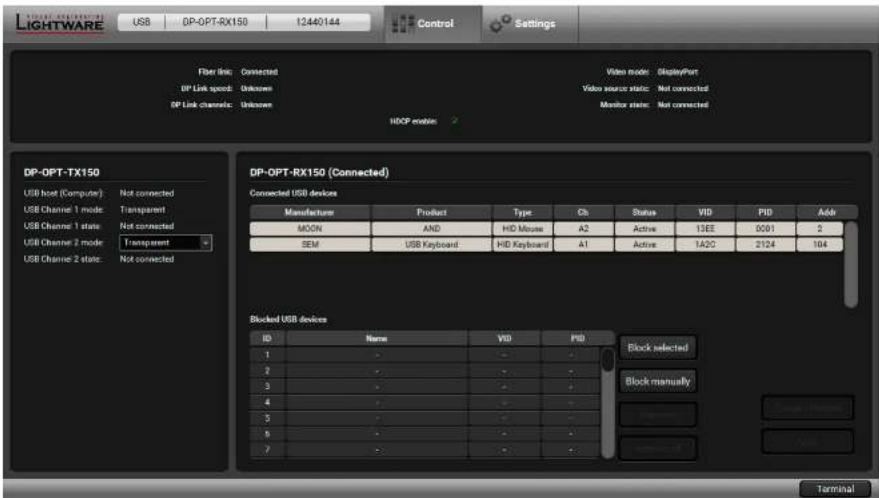The image size is (879, 498).
Task: Click the Block manually button
Action: click(x=658, y=381)
